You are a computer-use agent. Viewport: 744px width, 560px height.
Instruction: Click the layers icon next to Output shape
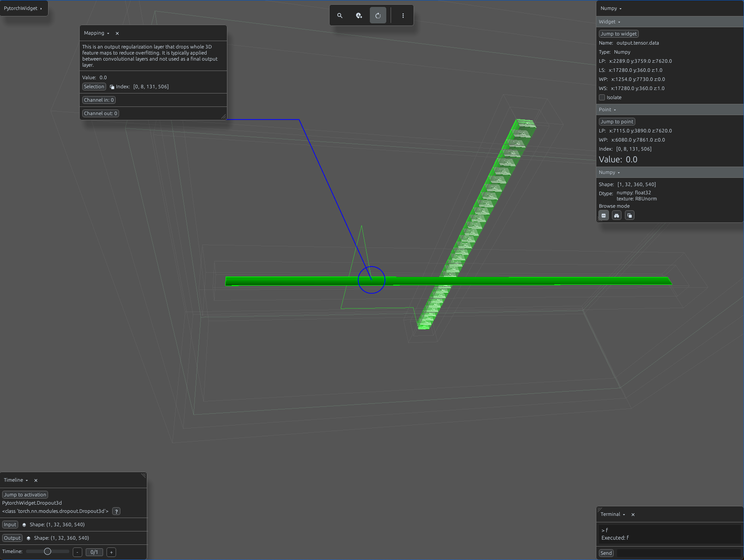tap(29, 538)
